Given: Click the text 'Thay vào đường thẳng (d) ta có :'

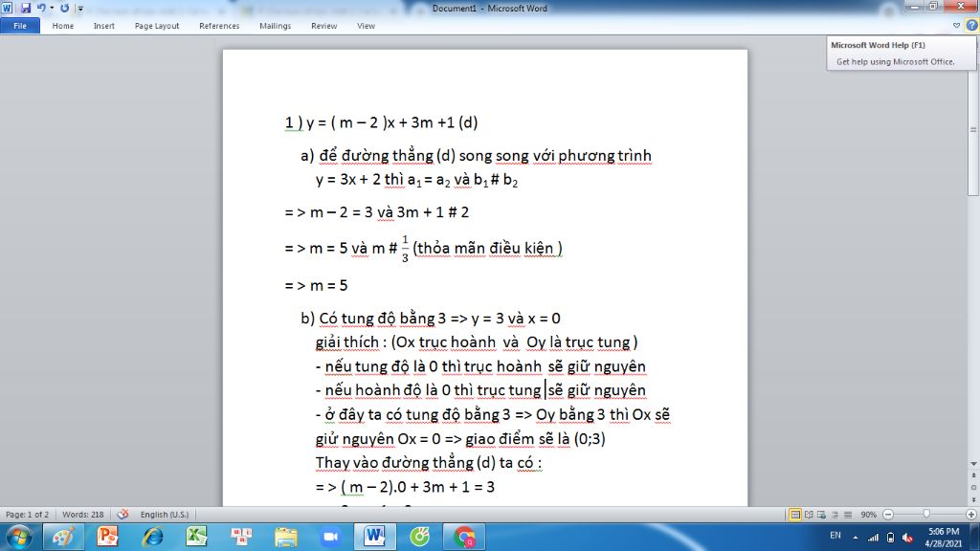Looking at the screenshot, I should (428, 463).
